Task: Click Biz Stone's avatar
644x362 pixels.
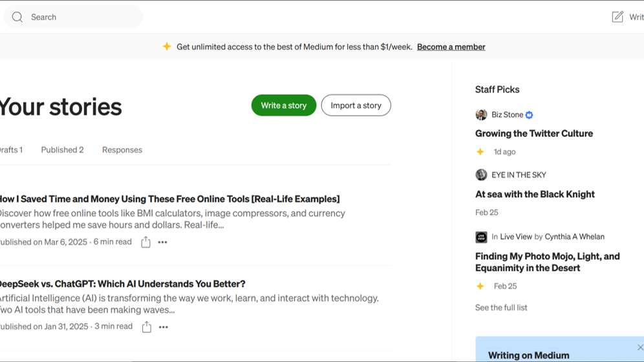Action: (481, 115)
